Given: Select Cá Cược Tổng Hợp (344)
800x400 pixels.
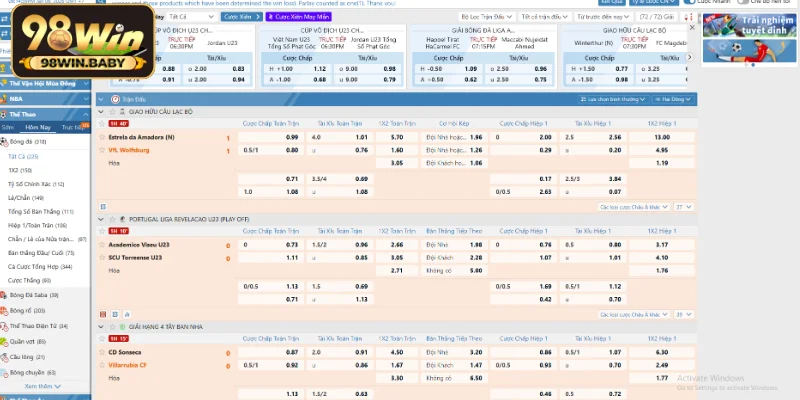Looking at the screenshot, I should pyautogui.click(x=40, y=267).
